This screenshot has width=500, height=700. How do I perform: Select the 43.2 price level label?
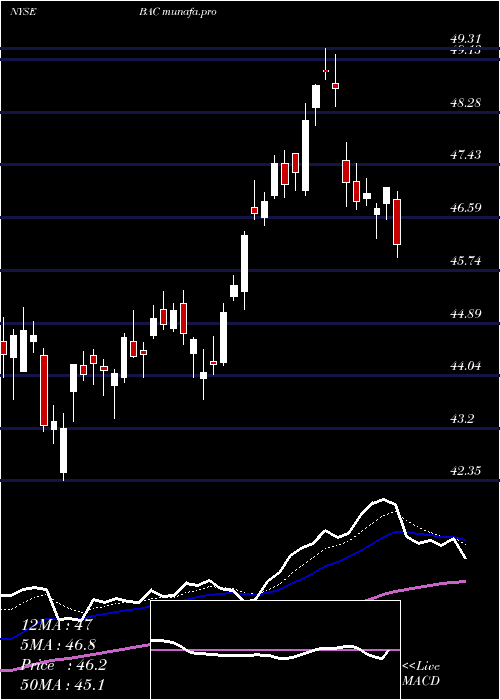[461, 419]
